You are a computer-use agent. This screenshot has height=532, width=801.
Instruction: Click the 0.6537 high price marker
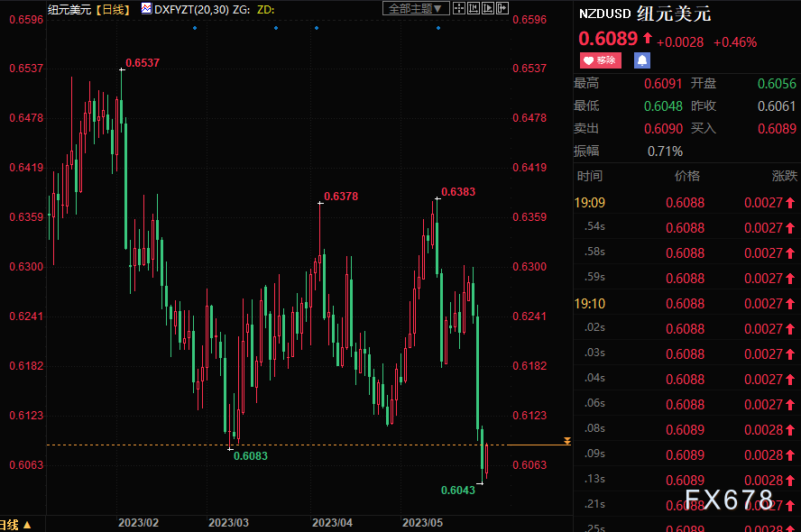(143, 63)
